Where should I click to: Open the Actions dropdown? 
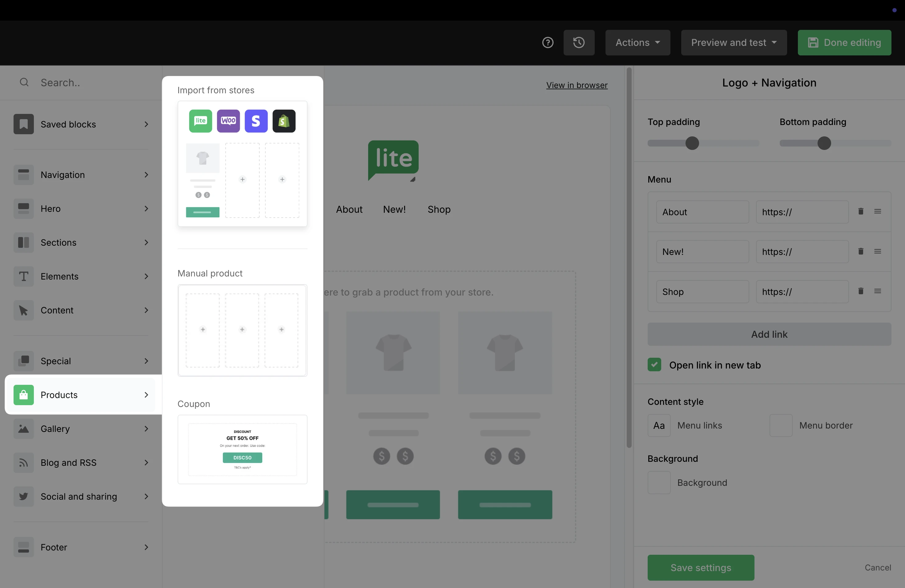click(x=637, y=42)
